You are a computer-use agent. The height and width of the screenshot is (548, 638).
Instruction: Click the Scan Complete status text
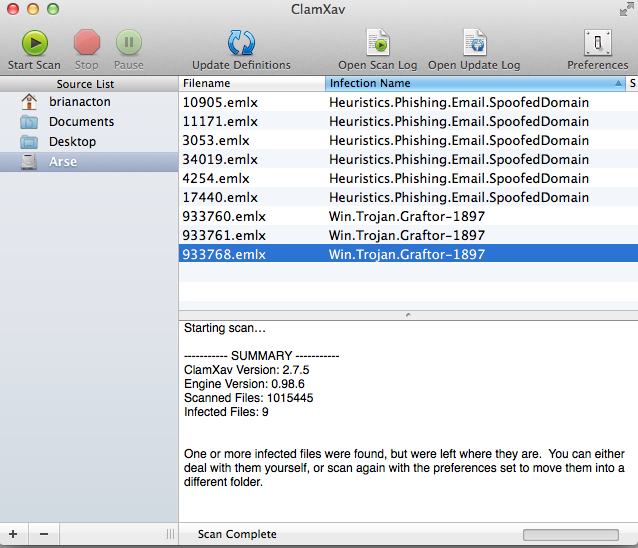click(237, 534)
